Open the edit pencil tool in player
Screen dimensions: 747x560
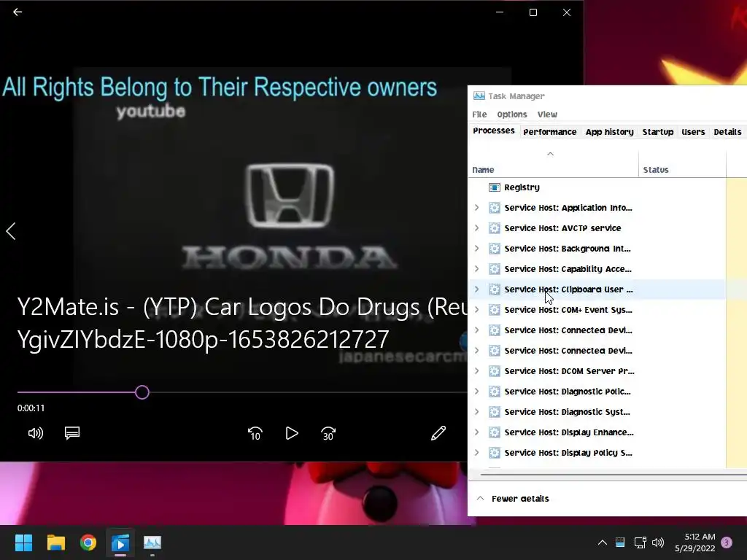point(438,433)
